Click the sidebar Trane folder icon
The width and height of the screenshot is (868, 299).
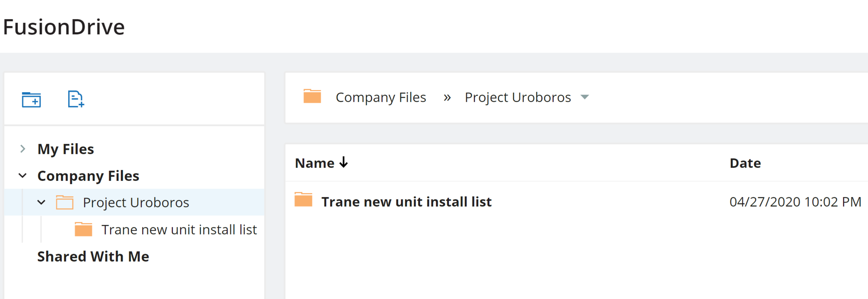(x=83, y=229)
